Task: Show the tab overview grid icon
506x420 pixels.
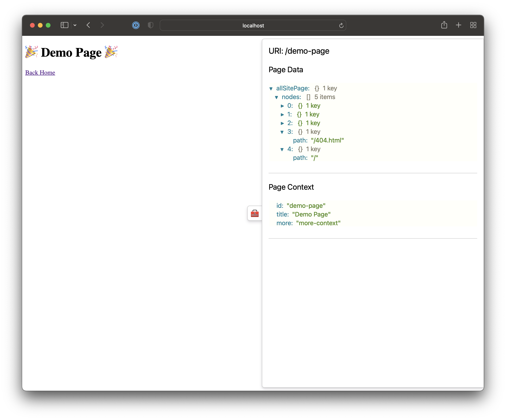Action: tap(473, 25)
